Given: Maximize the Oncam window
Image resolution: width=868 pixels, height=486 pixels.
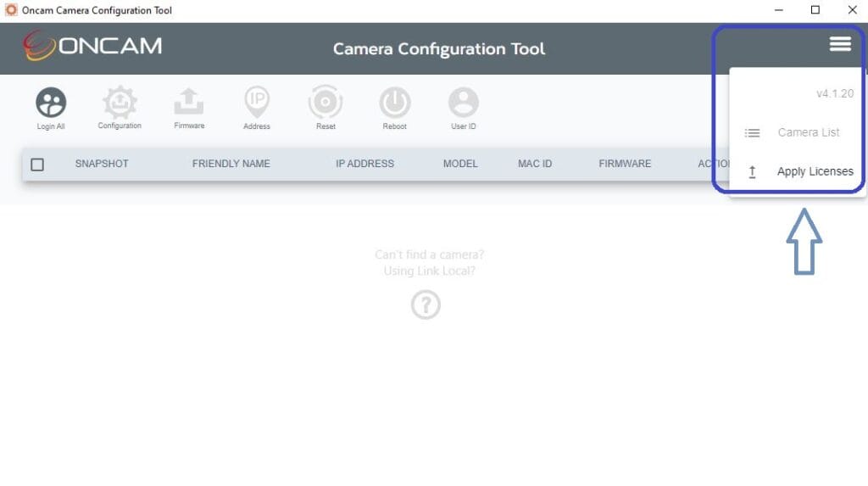Looking at the screenshot, I should [815, 10].
